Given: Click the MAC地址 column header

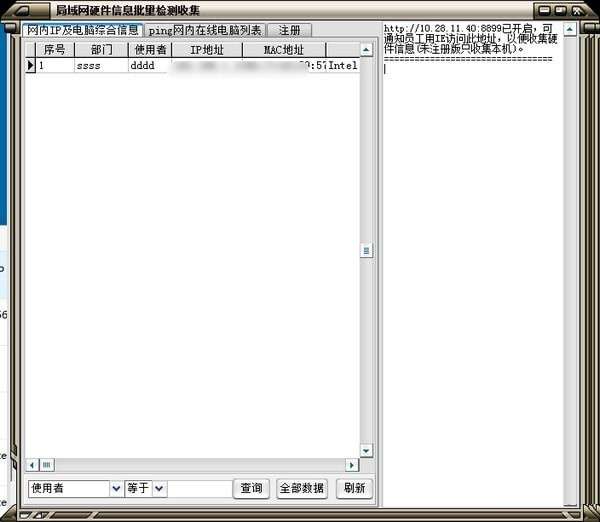Looking at the screenshot, I should [284, 49].
